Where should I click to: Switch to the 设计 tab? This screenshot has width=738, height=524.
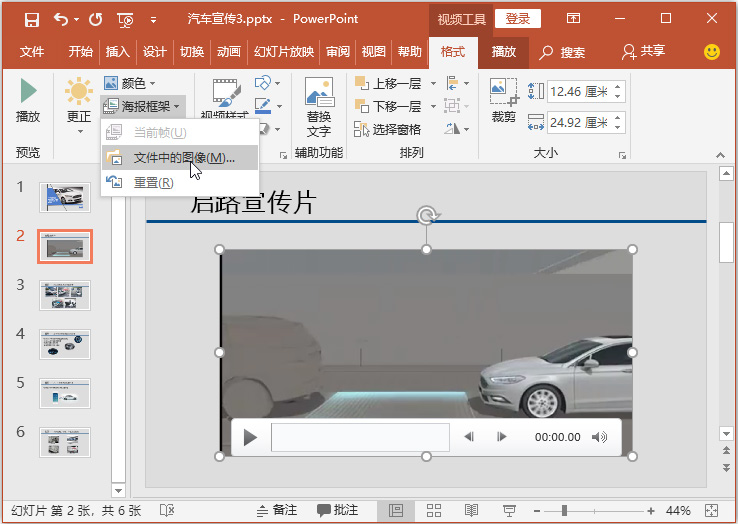(x=155, y=51)
